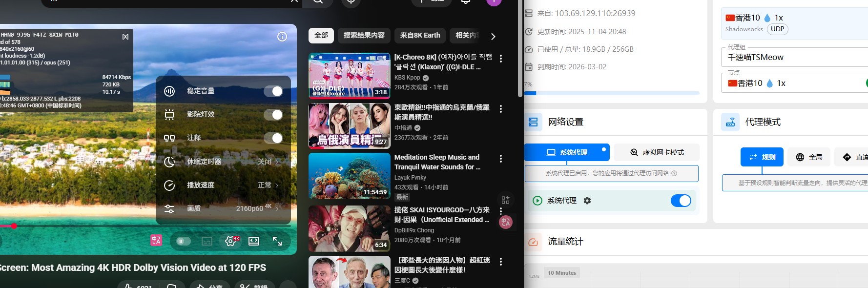868x288 pixels.
Task: Click the red video progress bar scrubber
Action: 14,226
